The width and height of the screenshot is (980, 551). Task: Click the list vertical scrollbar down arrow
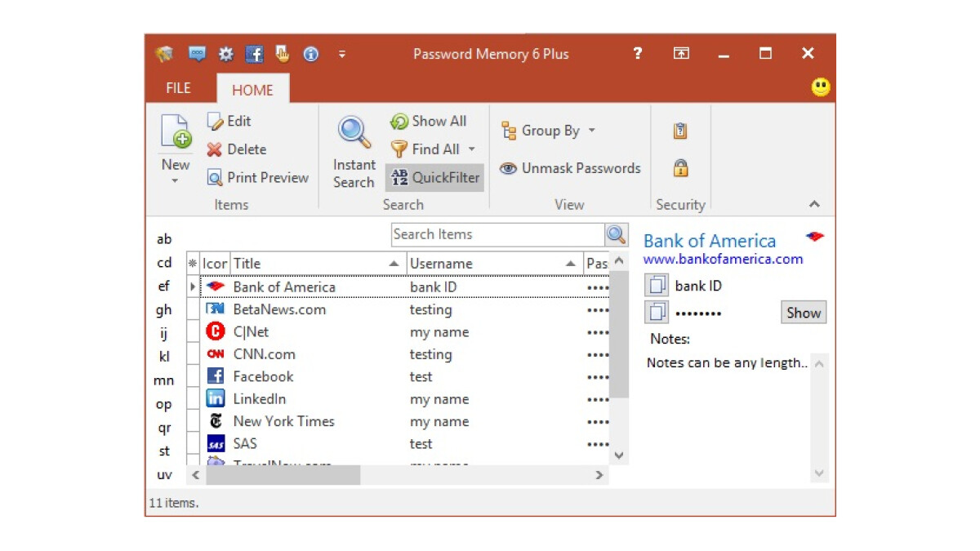(619, 455)
